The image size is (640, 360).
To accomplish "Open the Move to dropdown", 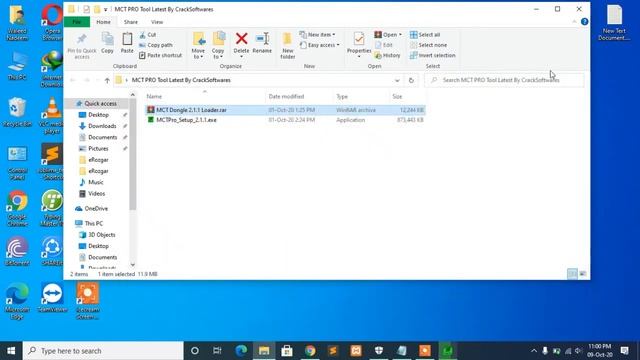I will tap(198, 45).
